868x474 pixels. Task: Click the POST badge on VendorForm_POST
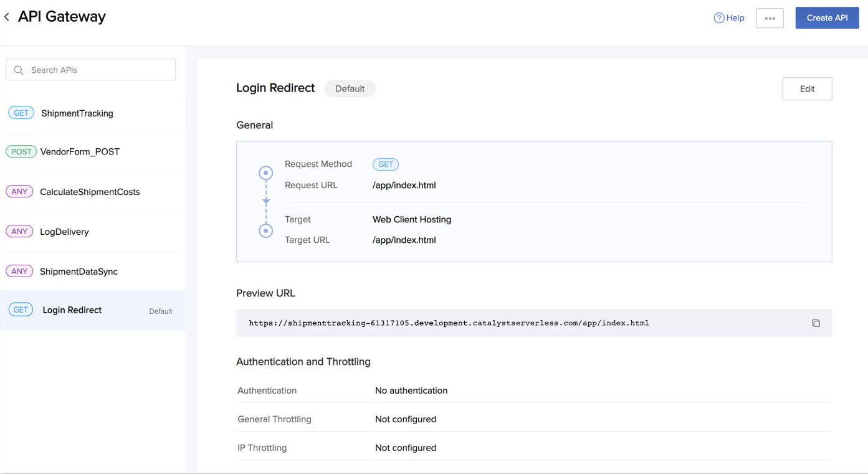pyautogui.click(x=21, y=151)
